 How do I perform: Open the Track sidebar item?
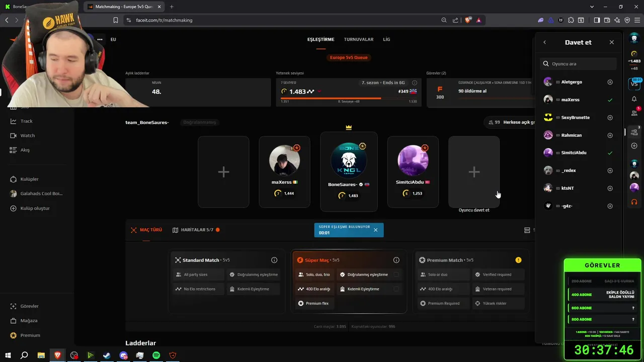[26, 121]
